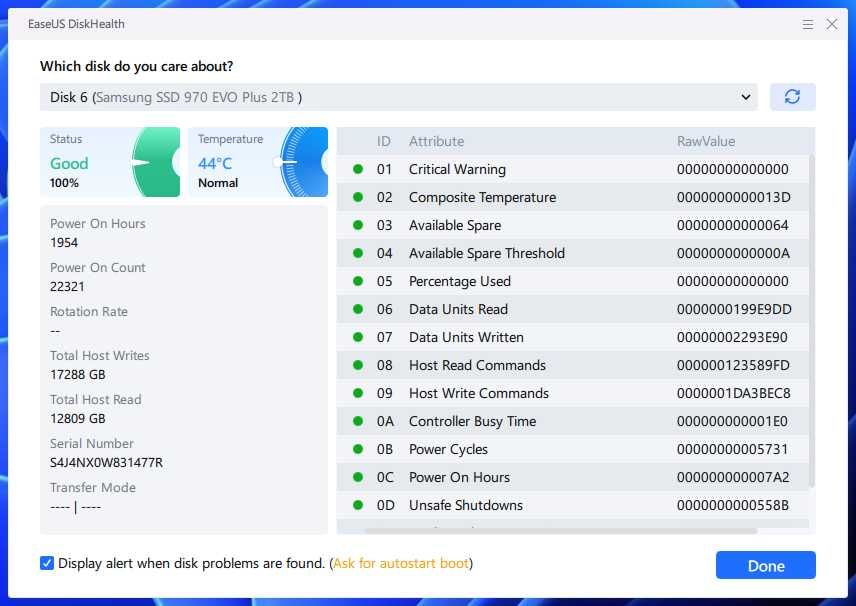This screenshot has height=606, width=856.
Task: Click the serial number S4J4NX0W831477R
Action: click(106, 463)
